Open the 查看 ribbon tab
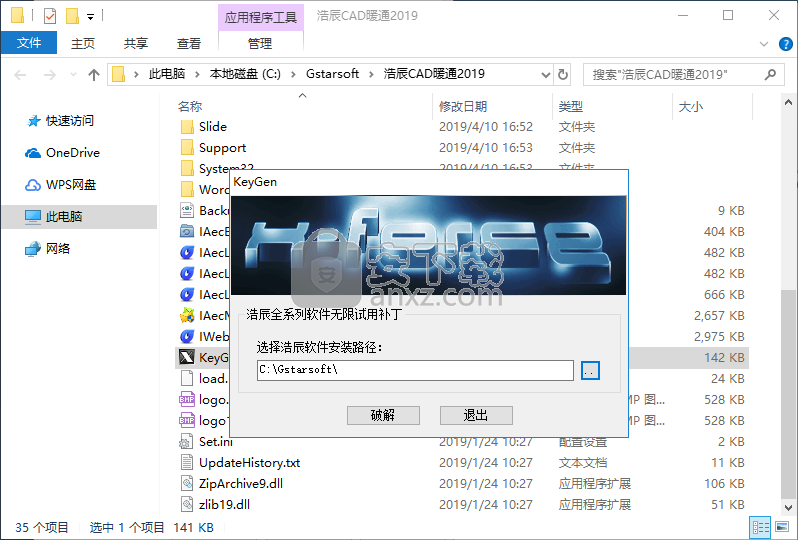This screenshot has width=798, height=540. (189, 44)
